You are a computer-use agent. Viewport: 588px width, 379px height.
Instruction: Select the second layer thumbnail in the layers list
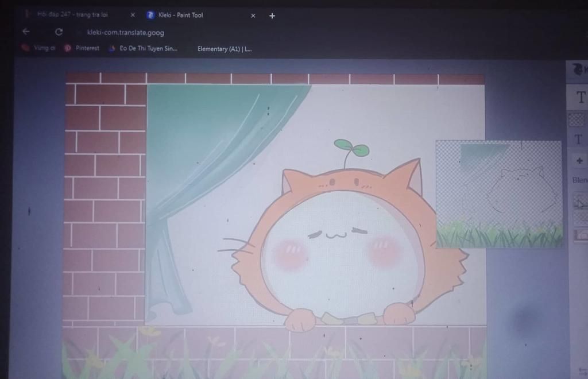[581, 218]
